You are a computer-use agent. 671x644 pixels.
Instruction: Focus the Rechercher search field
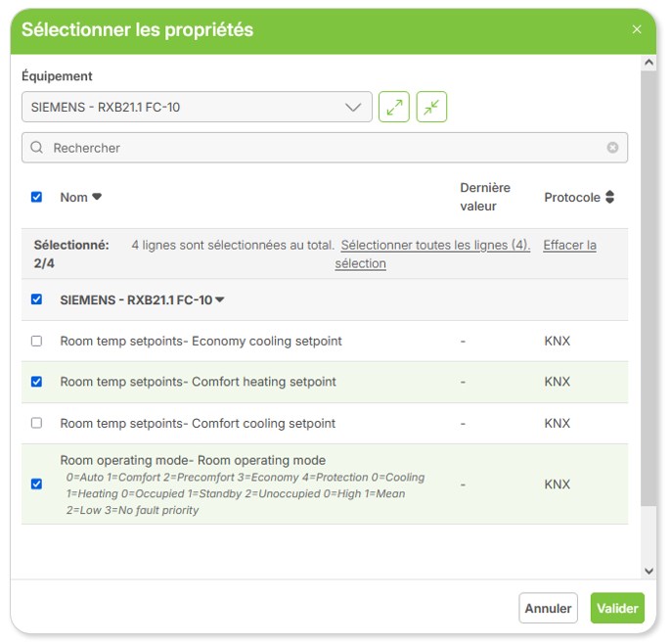tap(325, 148)
